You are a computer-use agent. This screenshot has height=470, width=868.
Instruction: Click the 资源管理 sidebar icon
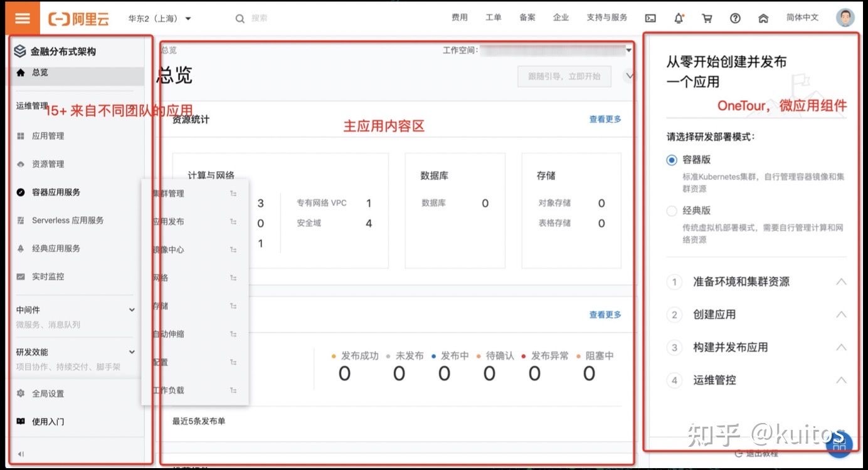pyautogui.click(x=21, y=164)
